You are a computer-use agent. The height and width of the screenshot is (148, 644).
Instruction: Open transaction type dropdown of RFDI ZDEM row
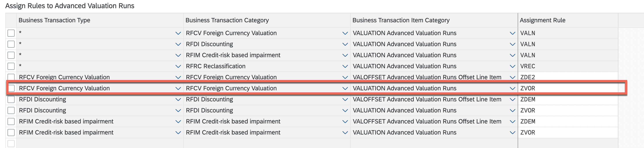pos(178,99)
